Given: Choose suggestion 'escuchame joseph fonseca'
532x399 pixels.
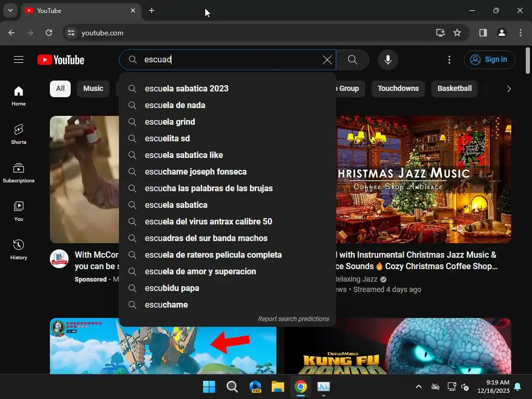Looking at the screenshot, I should (x=228, y=171).
